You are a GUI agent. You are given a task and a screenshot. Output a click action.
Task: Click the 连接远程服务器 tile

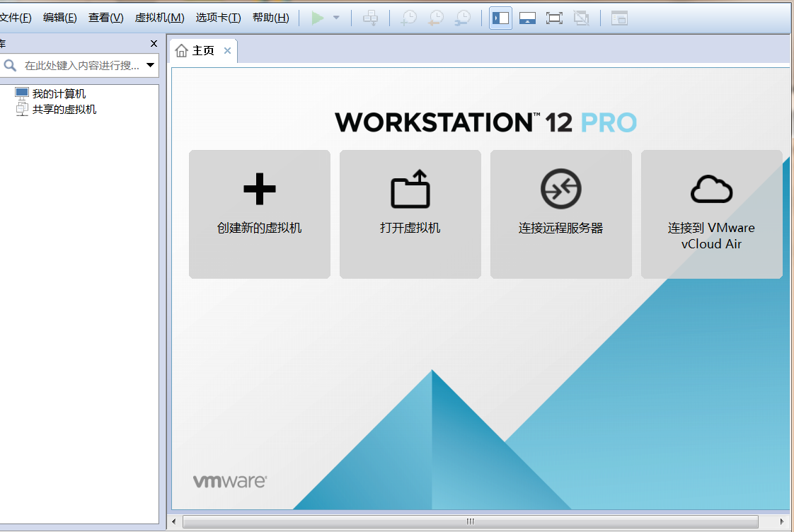pyautogui.click(x=561, y=214)
